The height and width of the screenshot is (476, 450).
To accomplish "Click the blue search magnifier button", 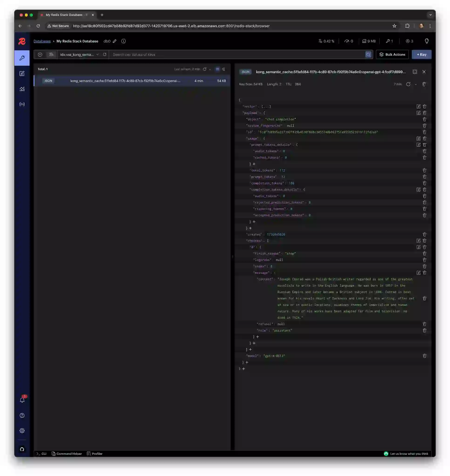I will point(368,55).
